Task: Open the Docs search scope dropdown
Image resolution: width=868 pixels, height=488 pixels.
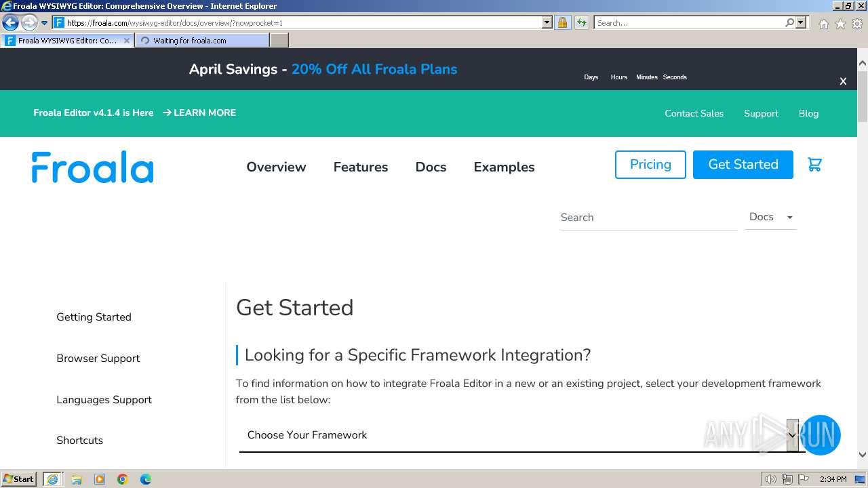Action: click(x=771, y=217)
